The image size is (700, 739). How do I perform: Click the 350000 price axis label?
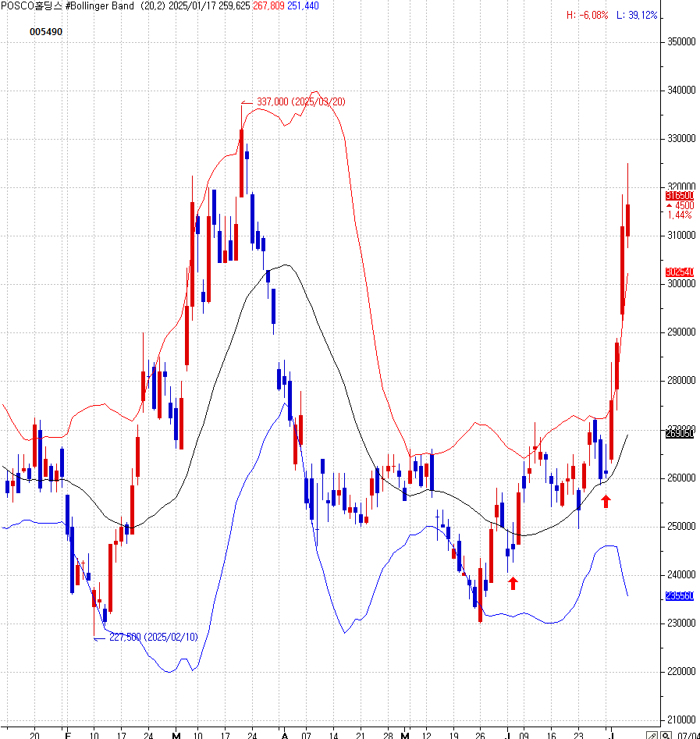[681, 42]
